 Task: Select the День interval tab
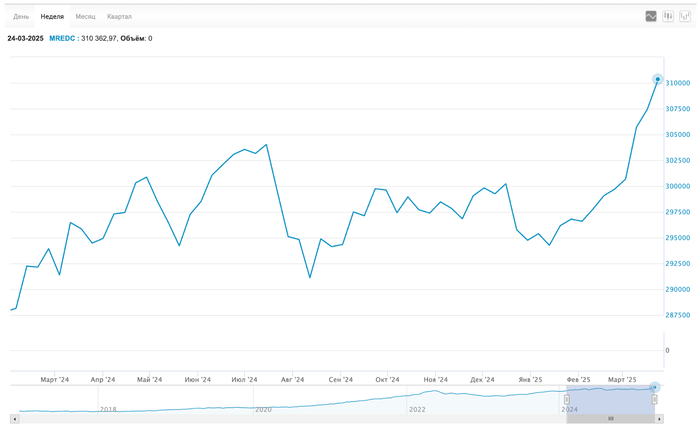point(21,17)
